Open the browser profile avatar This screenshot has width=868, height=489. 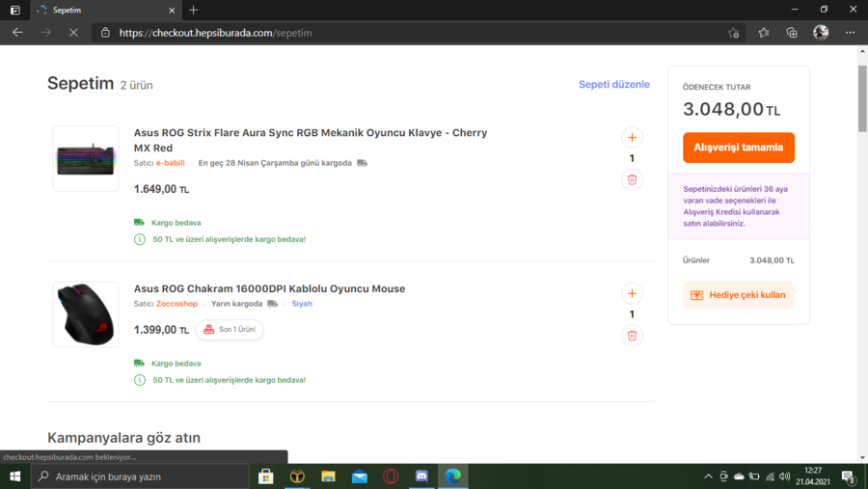(821, 33)
